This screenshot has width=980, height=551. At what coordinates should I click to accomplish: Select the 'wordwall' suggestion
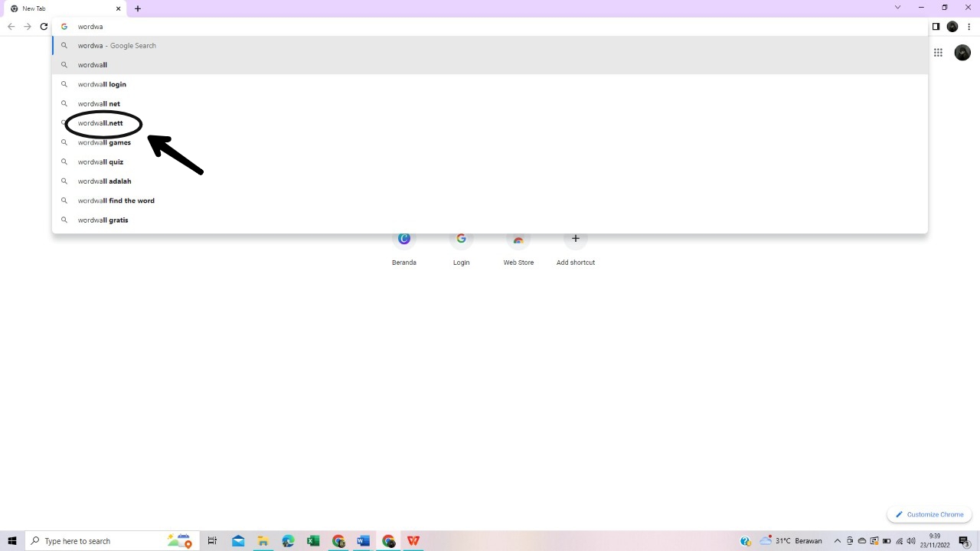click(x=490, y=65)
